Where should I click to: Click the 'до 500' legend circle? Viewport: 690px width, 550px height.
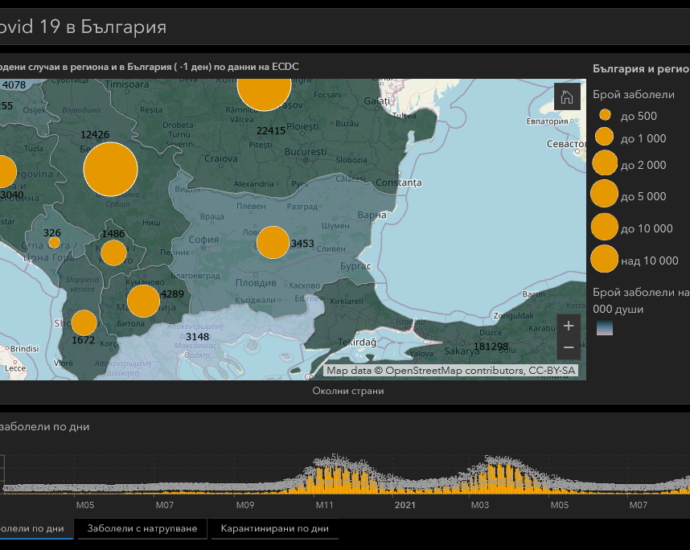[x=605, y=115]
